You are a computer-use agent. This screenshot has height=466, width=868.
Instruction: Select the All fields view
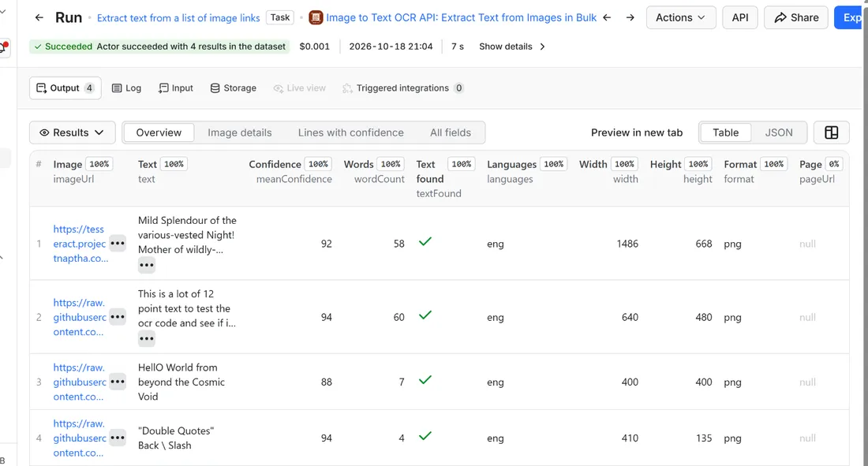[451, 132]
